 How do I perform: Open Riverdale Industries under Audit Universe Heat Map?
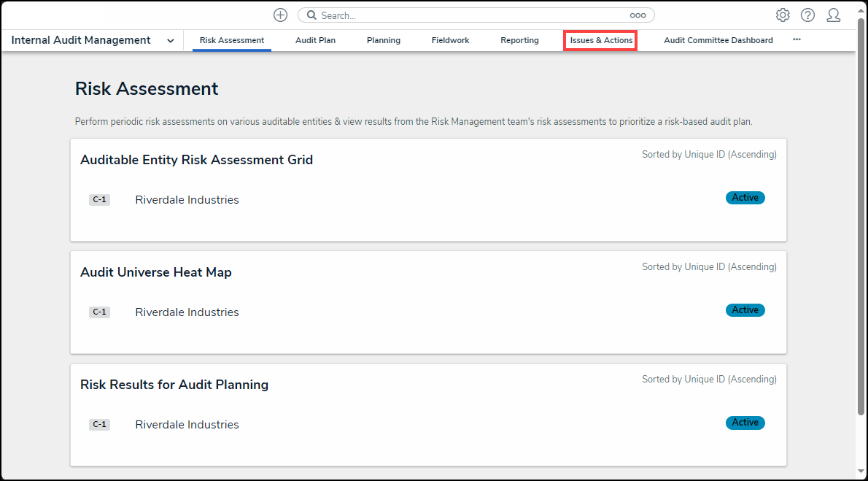(x=187, y=312)
